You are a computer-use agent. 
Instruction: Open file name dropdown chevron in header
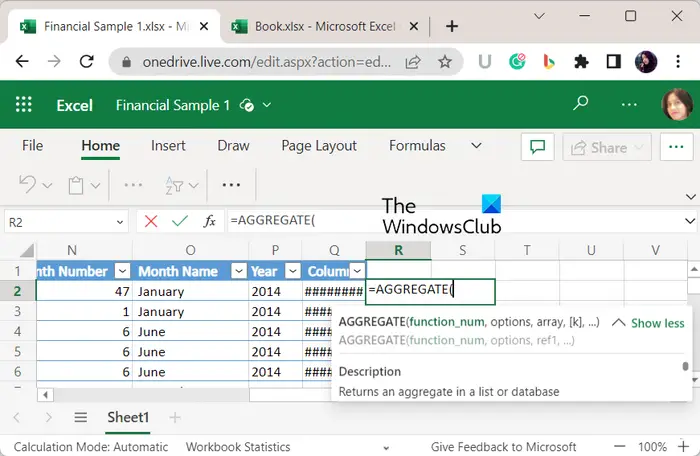267,105
